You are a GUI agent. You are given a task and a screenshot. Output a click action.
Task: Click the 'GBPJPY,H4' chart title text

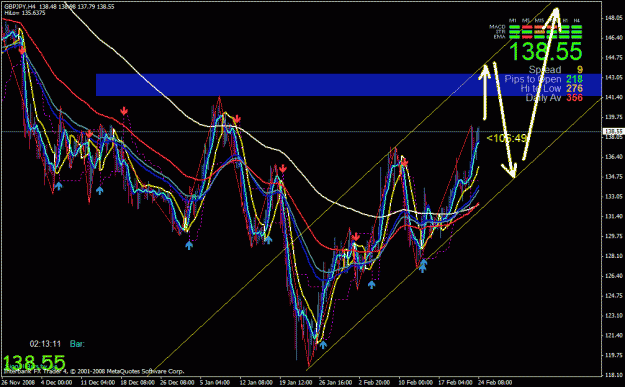point(21,7)
